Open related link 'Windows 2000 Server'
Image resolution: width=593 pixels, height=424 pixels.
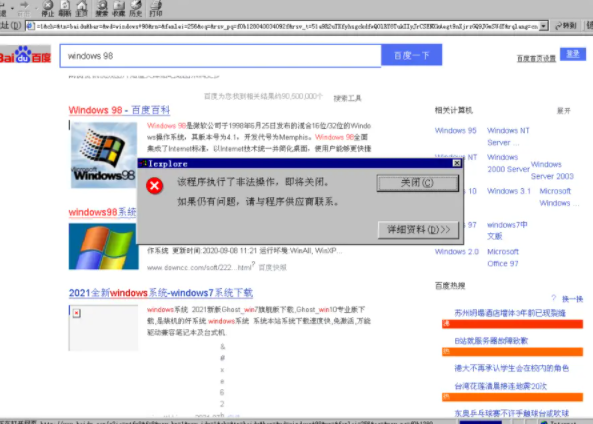[508, 163]
